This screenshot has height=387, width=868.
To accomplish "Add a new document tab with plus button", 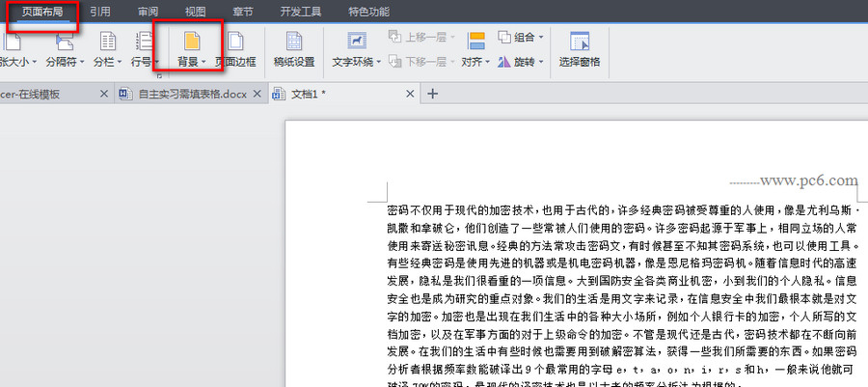I will click(433, 94).
